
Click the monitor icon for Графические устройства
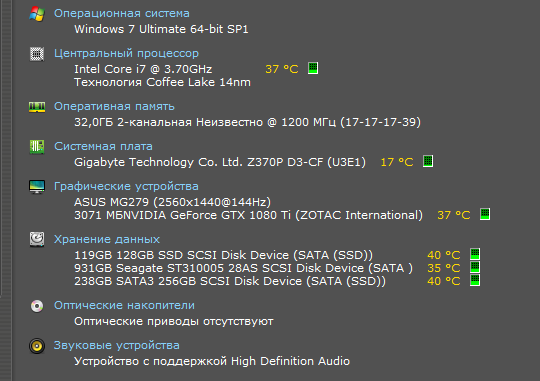[37, 187]
